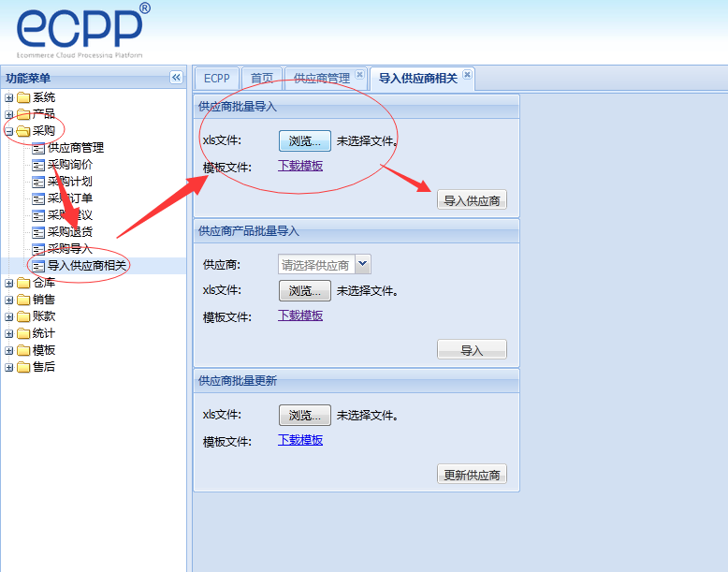This screenshot has width=728, height=572.
Task: Browse xls file for 供应商产品批量导入
Action: point(305,291)
